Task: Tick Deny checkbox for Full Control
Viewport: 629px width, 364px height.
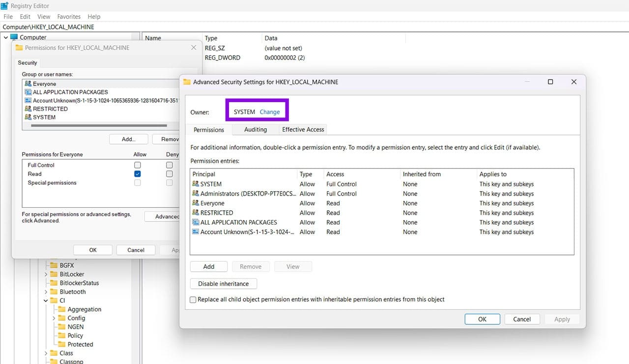Action: tap(169, 165)
